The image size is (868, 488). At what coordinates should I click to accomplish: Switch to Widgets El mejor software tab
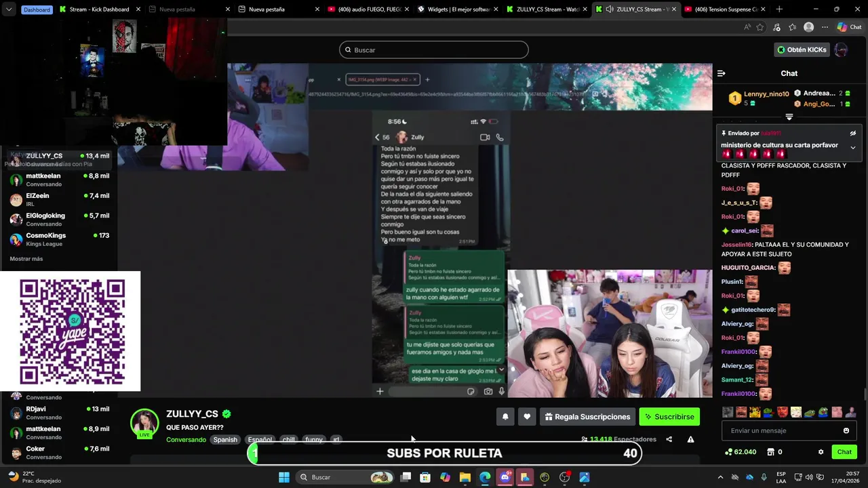pos(455,9)
